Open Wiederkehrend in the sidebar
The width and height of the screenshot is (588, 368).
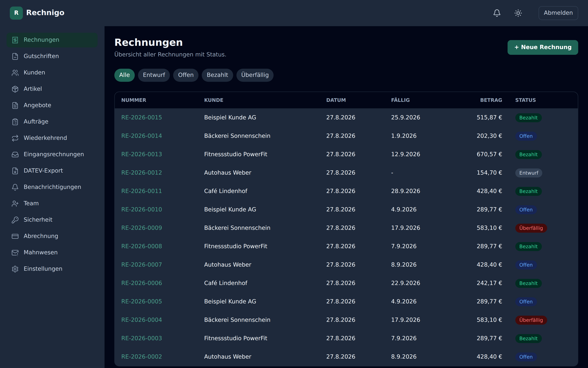click(x=52, y=138)
